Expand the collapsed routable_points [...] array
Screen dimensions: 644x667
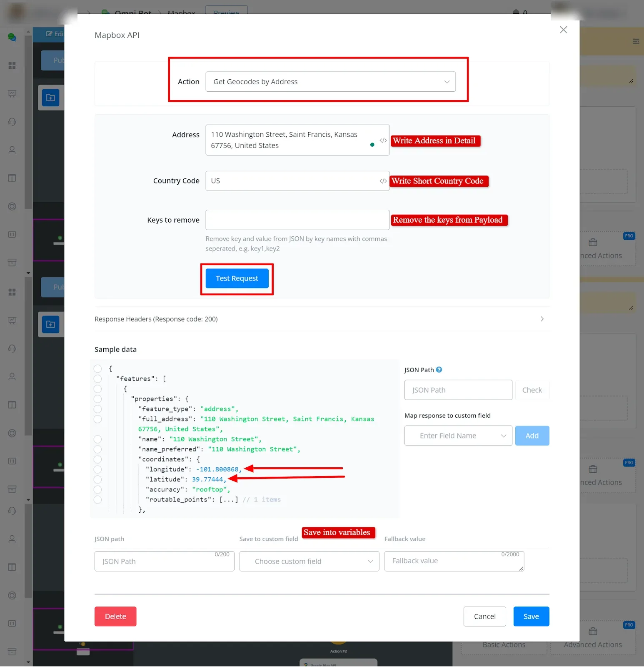[x=229, y=499]
